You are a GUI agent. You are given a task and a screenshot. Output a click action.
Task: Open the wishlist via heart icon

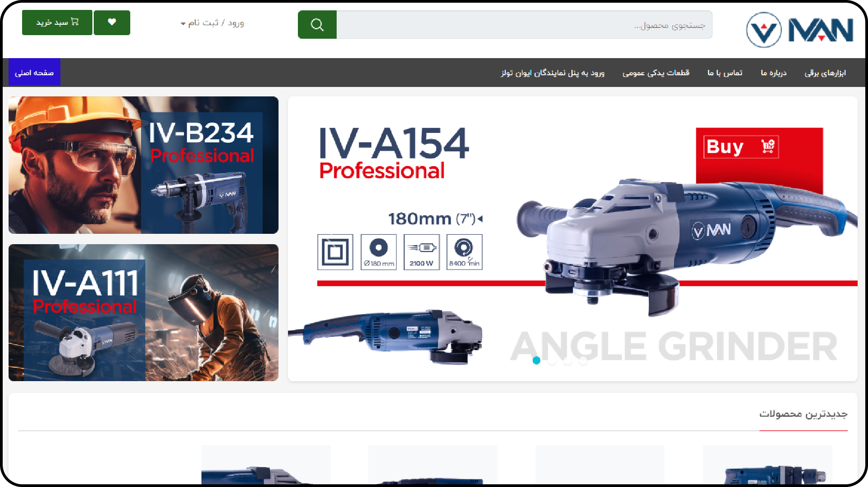click(x=112, y=22)
